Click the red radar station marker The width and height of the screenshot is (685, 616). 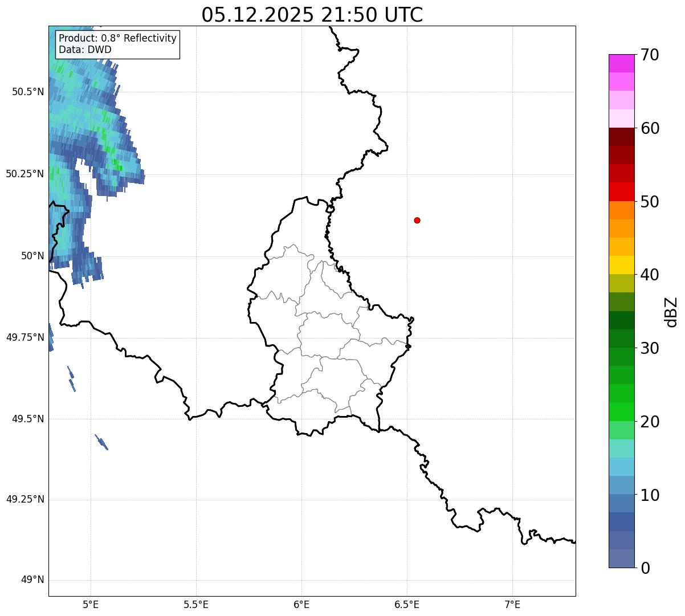click(417, 220)
